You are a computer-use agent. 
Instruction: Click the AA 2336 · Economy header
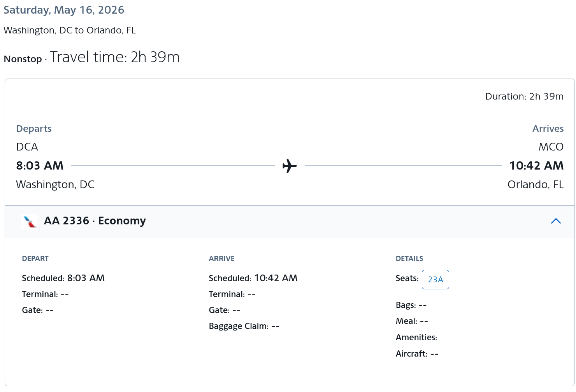(95, 221)
